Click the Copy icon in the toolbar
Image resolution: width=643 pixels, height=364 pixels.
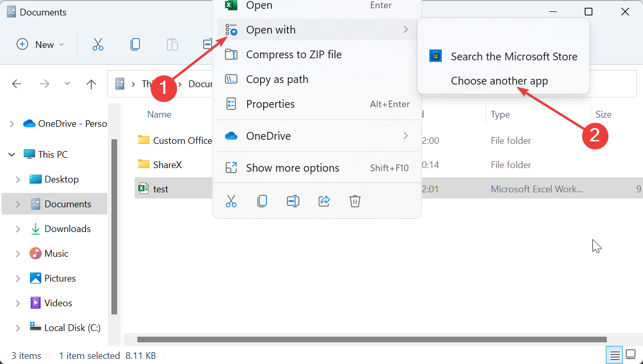(135, 44)
